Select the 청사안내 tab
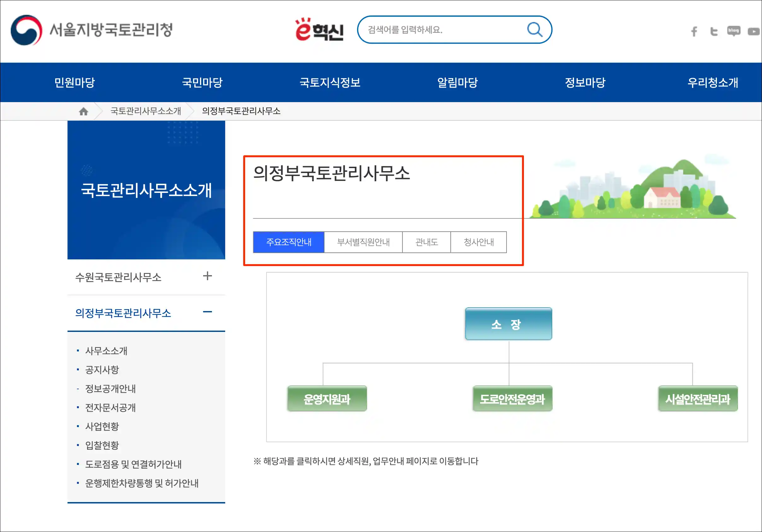This screenshot has width=762, height=532. point(478,242)
